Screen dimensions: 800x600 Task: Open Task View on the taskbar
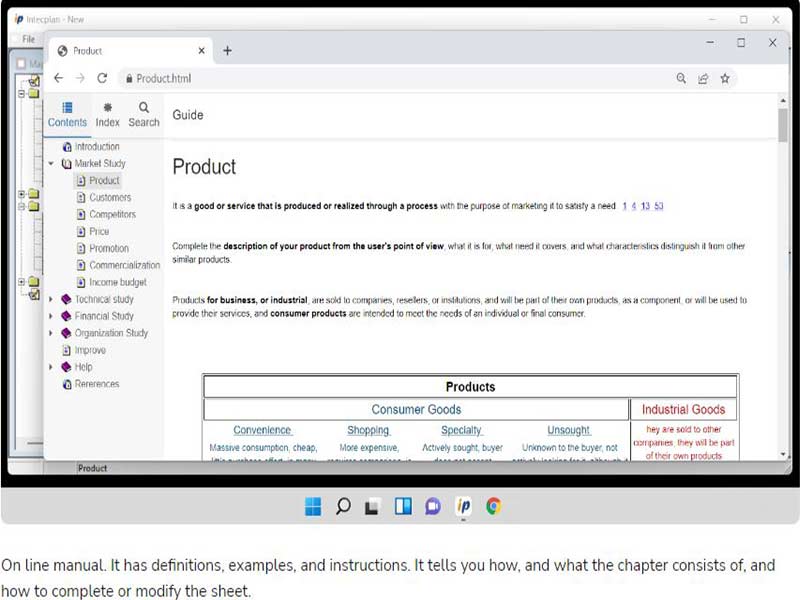point(372,506)
